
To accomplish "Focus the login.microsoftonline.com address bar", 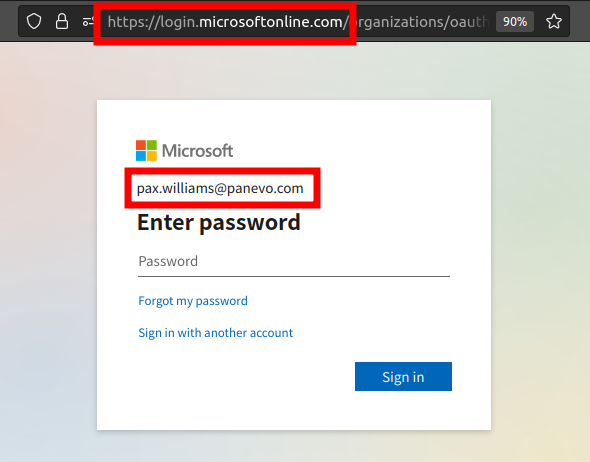I will pyautogui.click(x=298, y=21).
